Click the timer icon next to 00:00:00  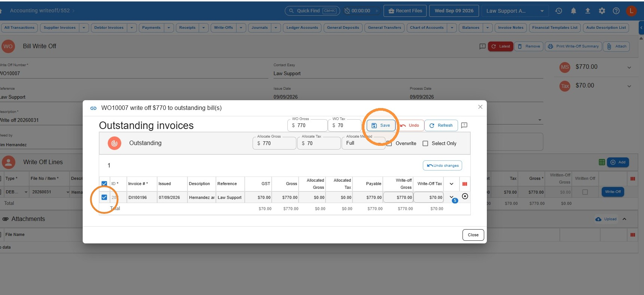(x=347, y=11)
